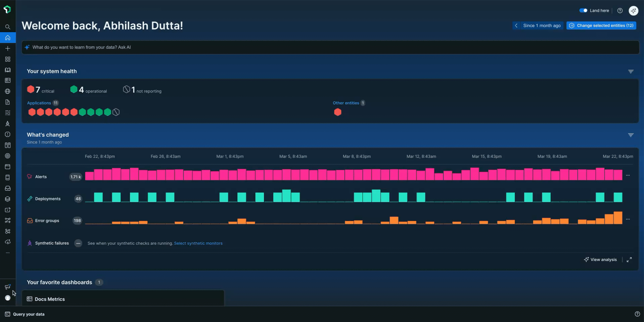Expand the What's changed chart to fullscreen
Screen dimensions: 644x322
pos(630,259)
